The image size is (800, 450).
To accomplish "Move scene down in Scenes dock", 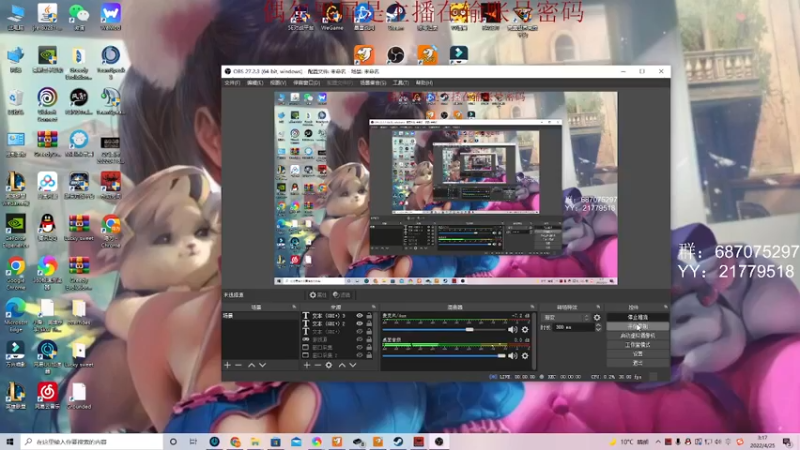I will click(262, 365).
